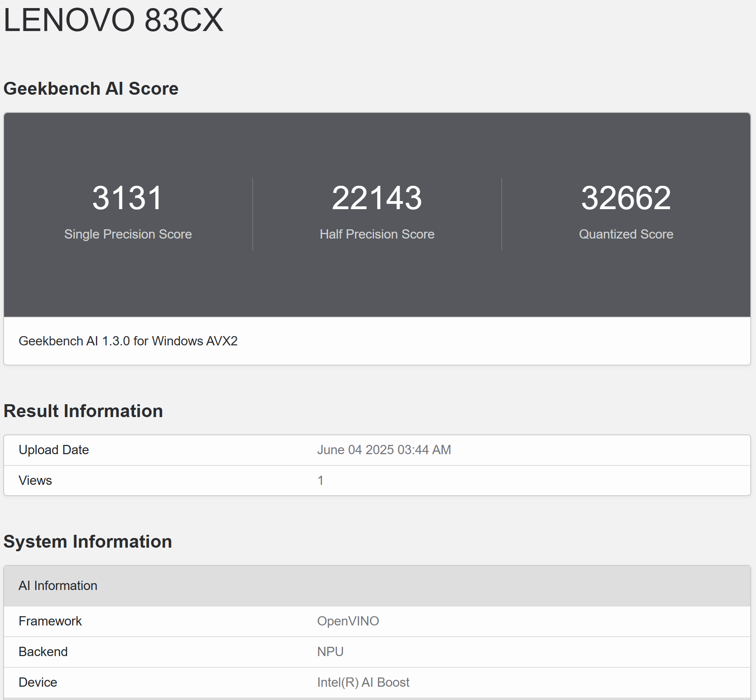Click the Single Precision Score label

pos(128,234)
